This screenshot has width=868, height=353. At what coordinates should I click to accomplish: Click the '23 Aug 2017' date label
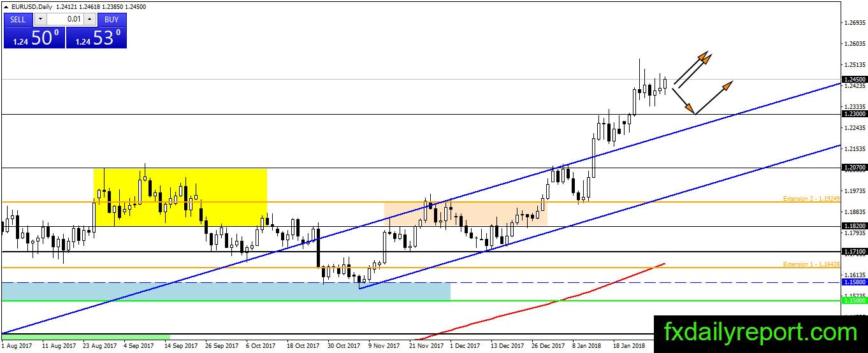click(x=99, y=345)
